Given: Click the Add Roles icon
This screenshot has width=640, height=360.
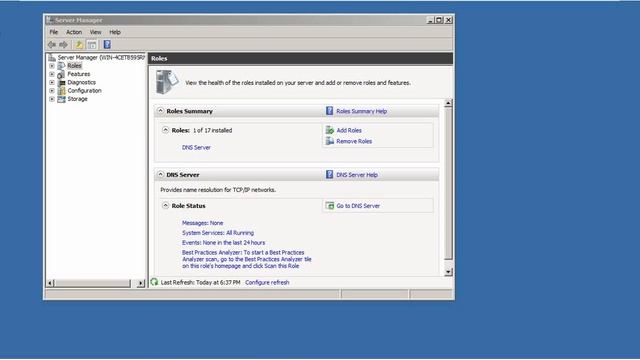Looking at the screenshot, I should [330, 130].
